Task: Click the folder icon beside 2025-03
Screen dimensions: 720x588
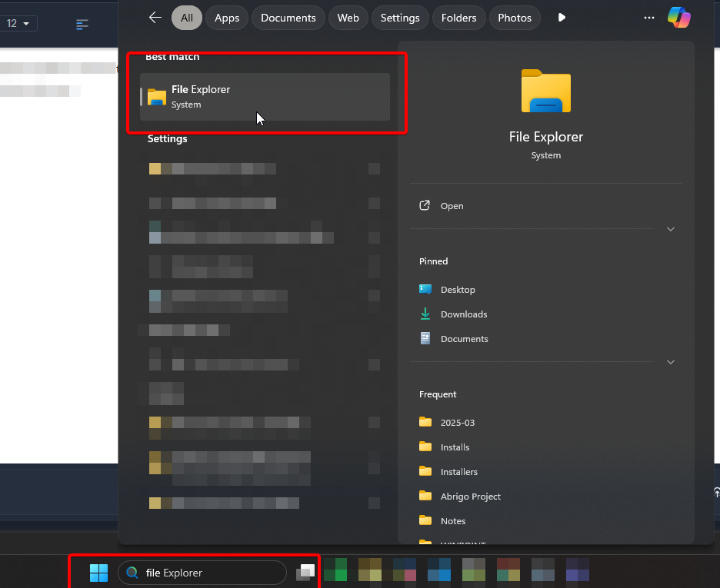Action: click(x=425, y=422)
